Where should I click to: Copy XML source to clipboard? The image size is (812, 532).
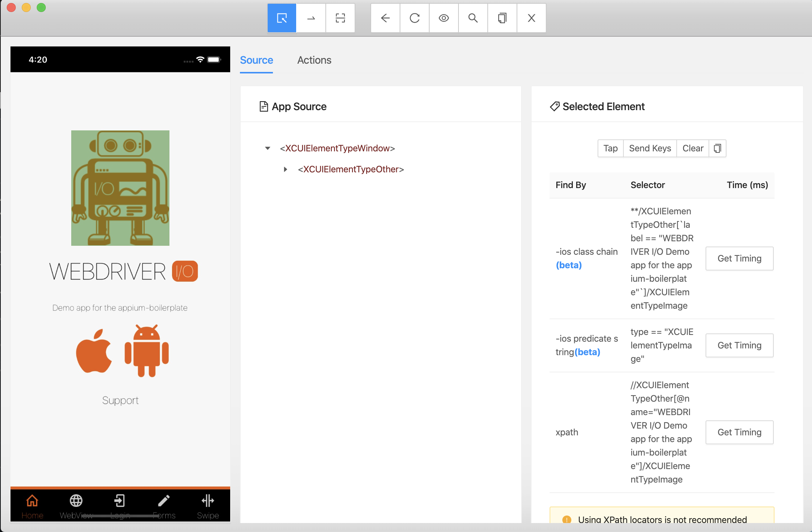[x=502, y=18]
